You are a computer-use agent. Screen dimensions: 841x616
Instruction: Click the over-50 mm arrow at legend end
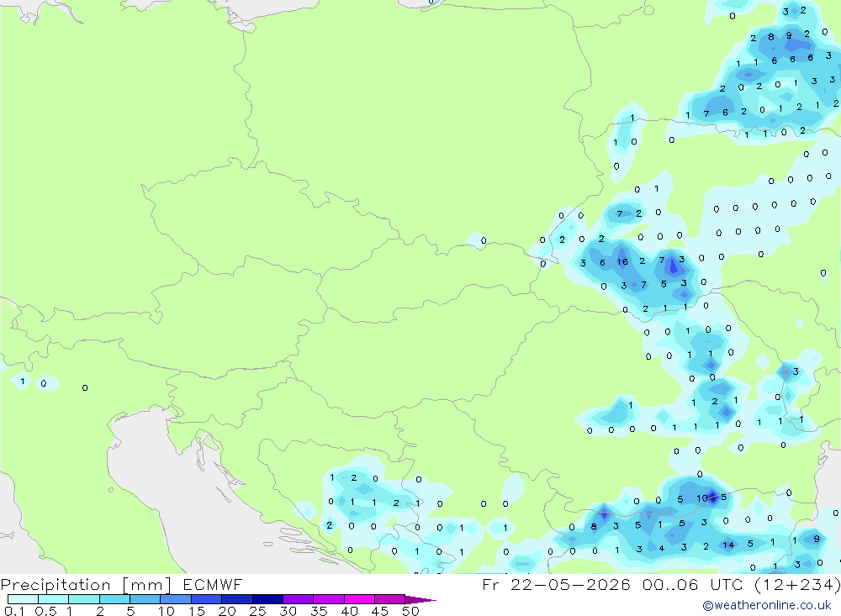(420, 599)
